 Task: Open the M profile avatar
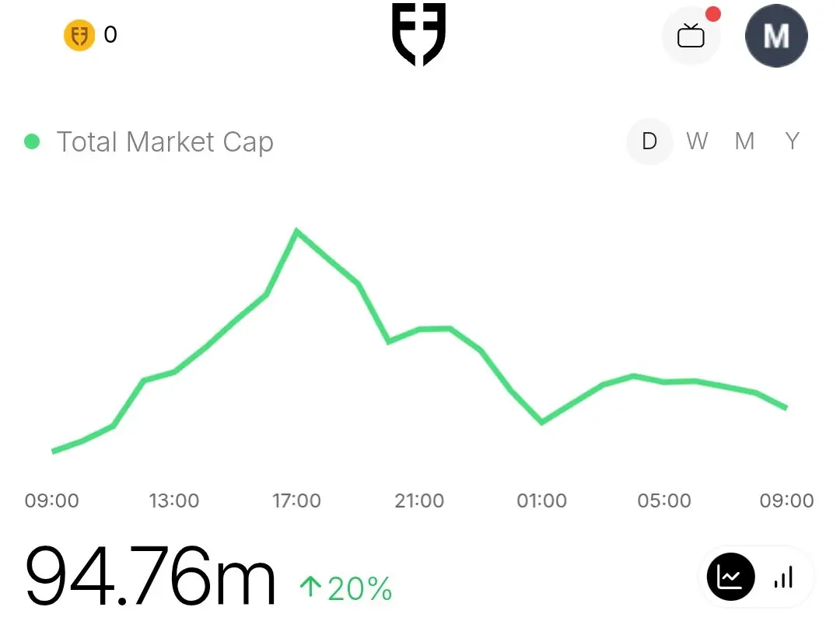pos(776,36)
